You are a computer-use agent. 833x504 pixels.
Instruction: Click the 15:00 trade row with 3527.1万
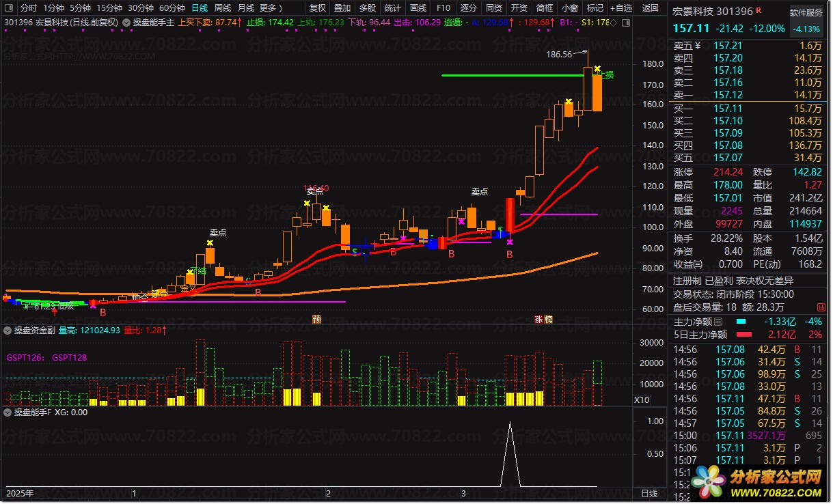tap(749, 435)
